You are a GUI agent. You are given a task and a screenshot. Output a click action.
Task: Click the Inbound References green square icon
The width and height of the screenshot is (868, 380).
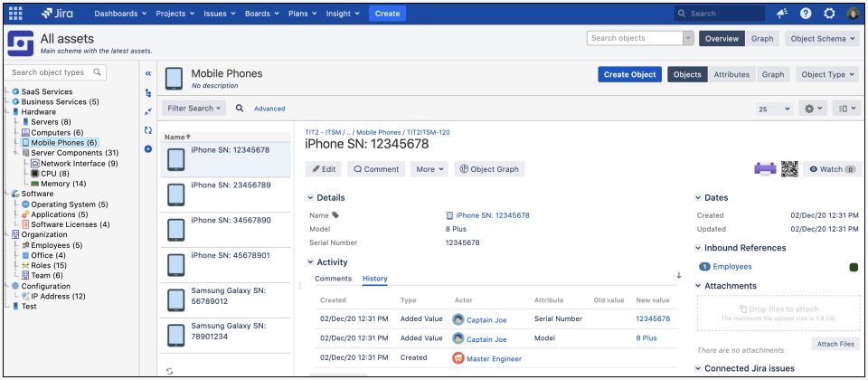click(x=854, y=268)
